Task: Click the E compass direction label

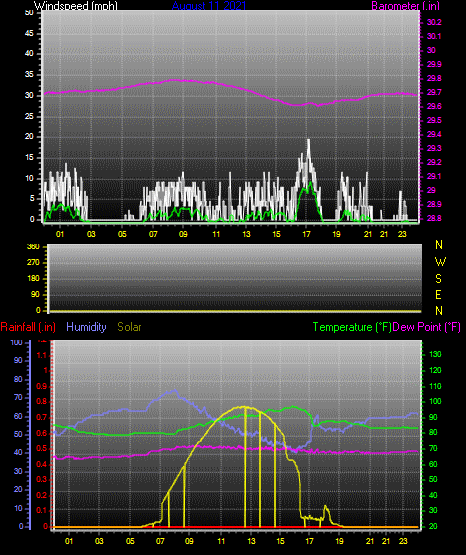Action: coord(438,295)
